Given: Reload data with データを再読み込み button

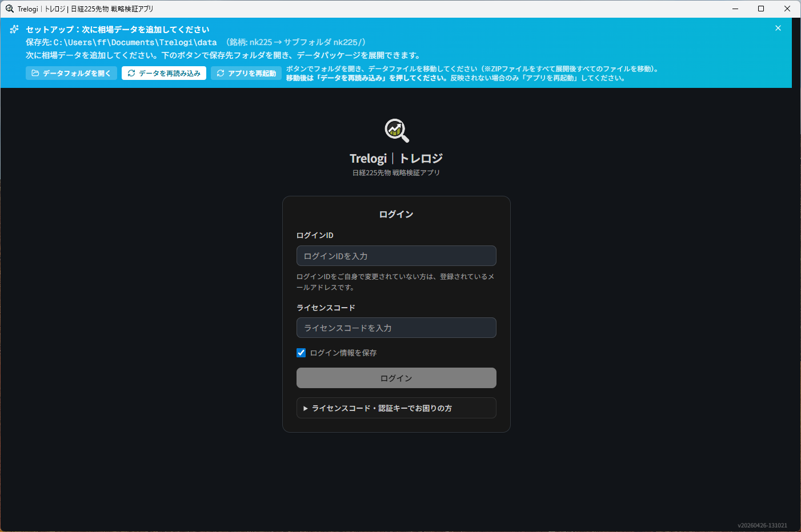Looking at the screenshot, I should (x=164, y=73).
